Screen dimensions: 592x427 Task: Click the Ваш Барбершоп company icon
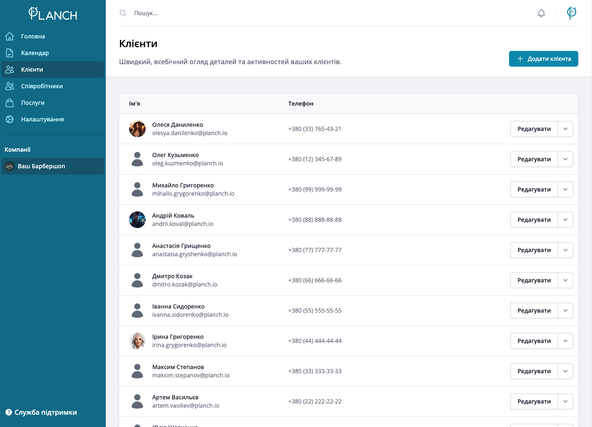pyautogui.click(x=9, y=166)
